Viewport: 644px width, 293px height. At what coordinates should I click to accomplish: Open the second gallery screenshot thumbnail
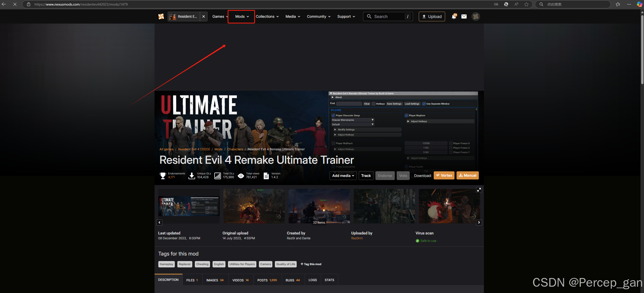254,206
